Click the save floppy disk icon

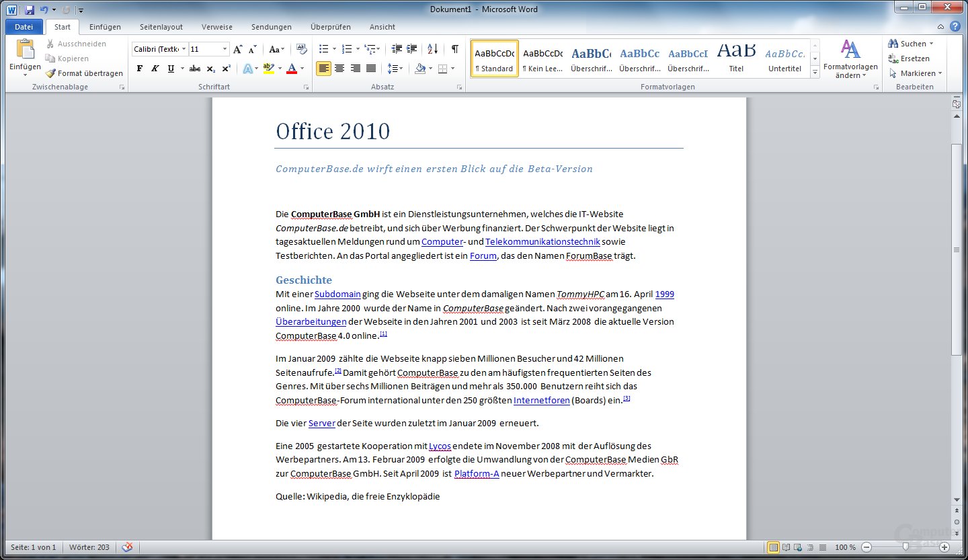[x=30, y=9]
